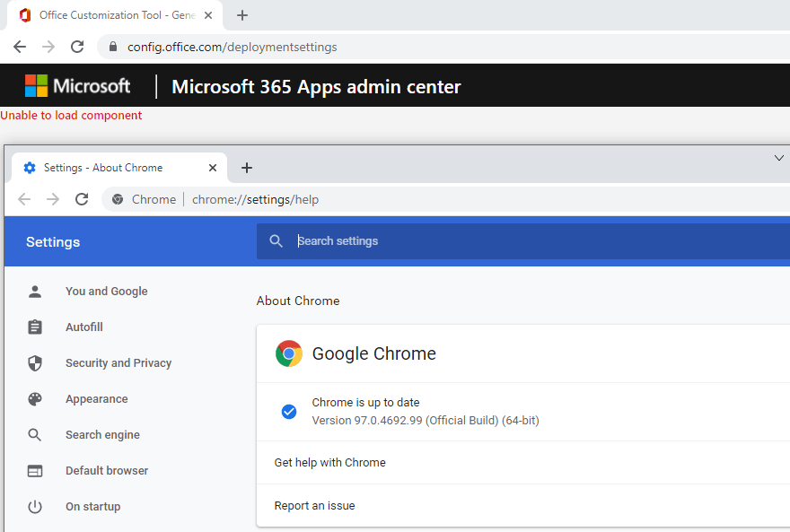Image resolution: width=790 pixels, height=532 pixels.
Task: Select the Settings - About Chrome tab
Action: click(118, 168)
